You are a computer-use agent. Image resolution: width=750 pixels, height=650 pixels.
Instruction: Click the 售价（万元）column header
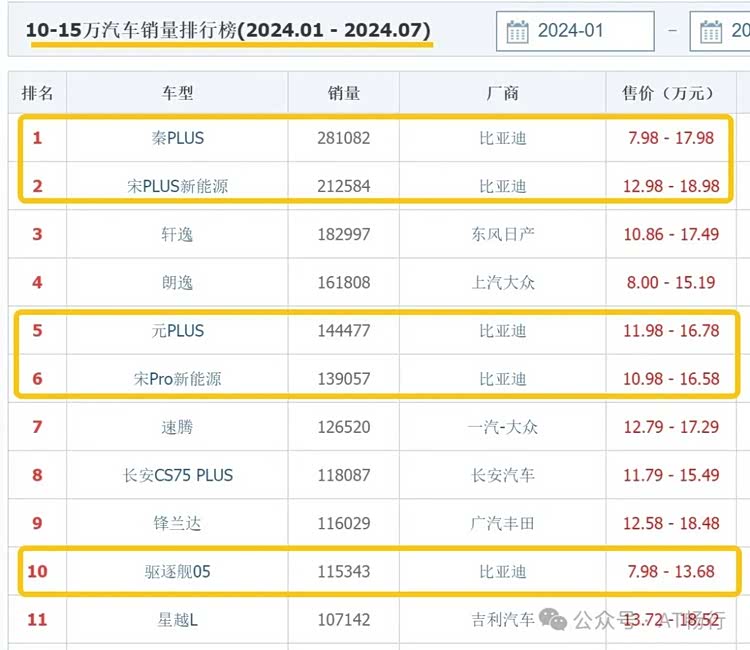click(x=670, y=93)
